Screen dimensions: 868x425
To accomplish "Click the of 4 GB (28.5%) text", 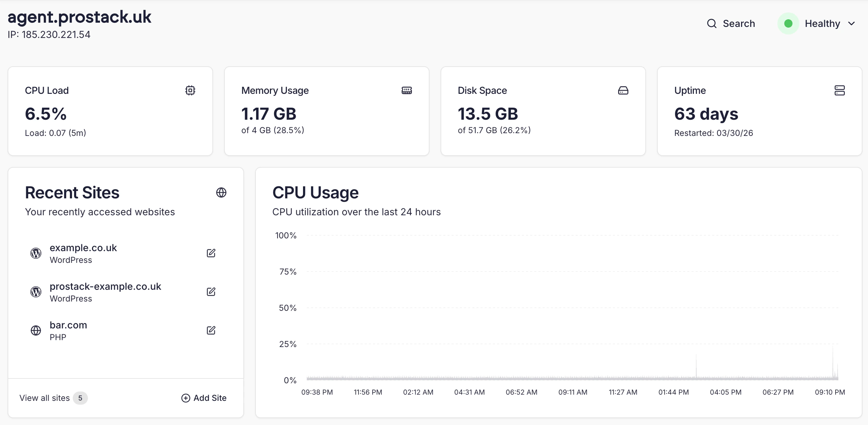I will [273, 130].
